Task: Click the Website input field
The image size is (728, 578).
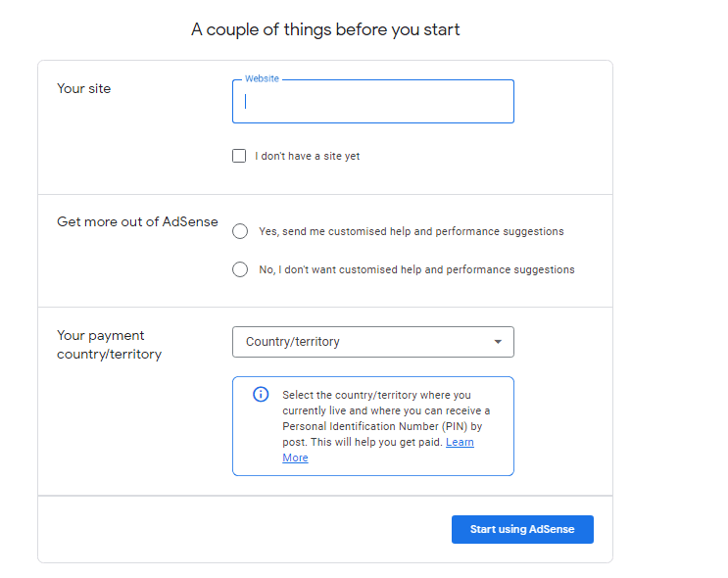Action: click(373, 102)
